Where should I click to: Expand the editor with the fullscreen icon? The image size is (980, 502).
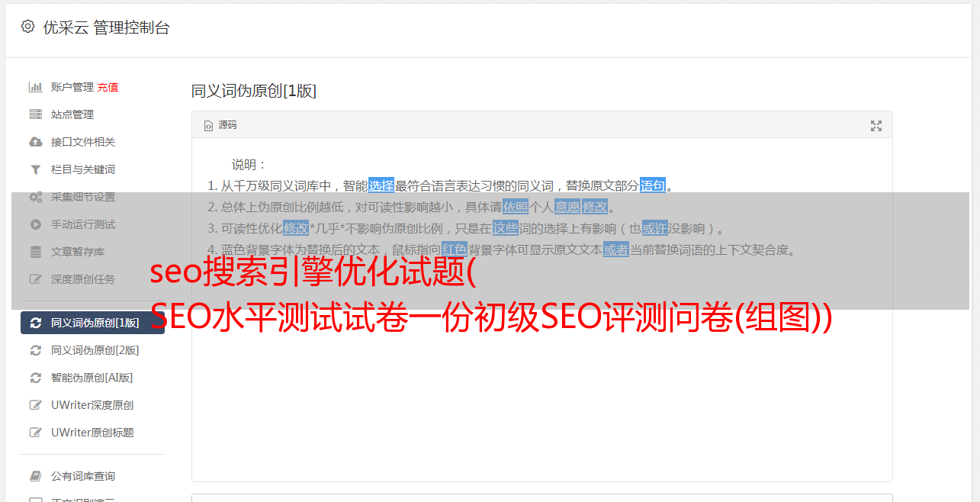(876, 126)
